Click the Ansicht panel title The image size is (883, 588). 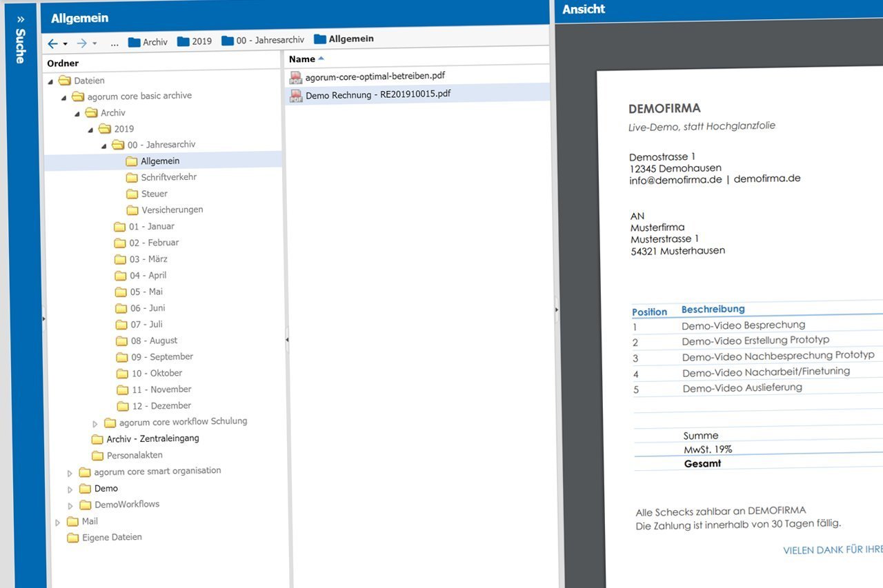[x=584, y=9]
